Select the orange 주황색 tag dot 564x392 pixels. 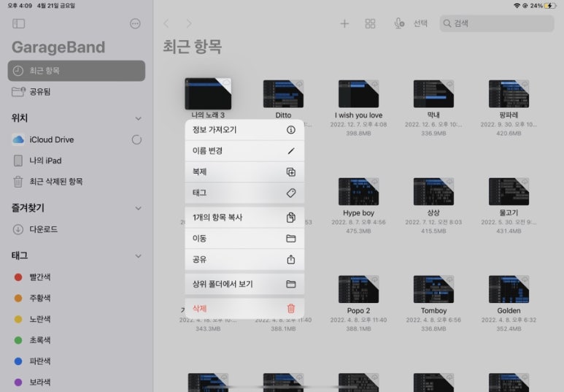tap(18, 298)
